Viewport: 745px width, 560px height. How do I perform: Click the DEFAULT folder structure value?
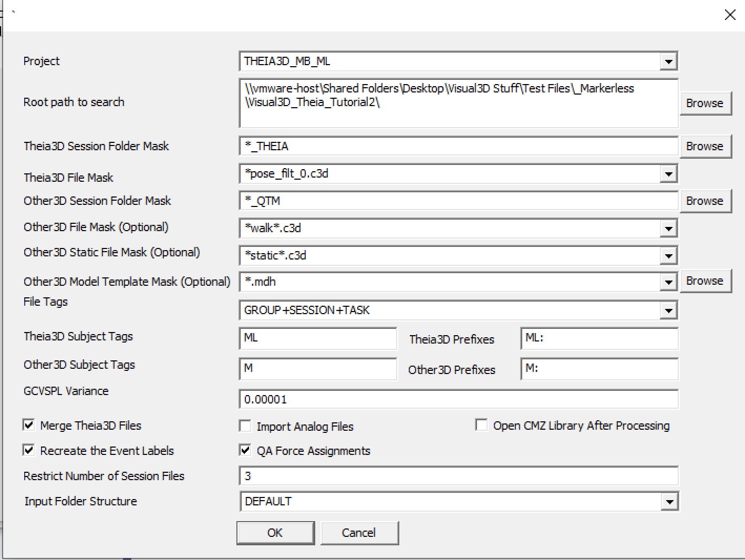tap(268, 502)
